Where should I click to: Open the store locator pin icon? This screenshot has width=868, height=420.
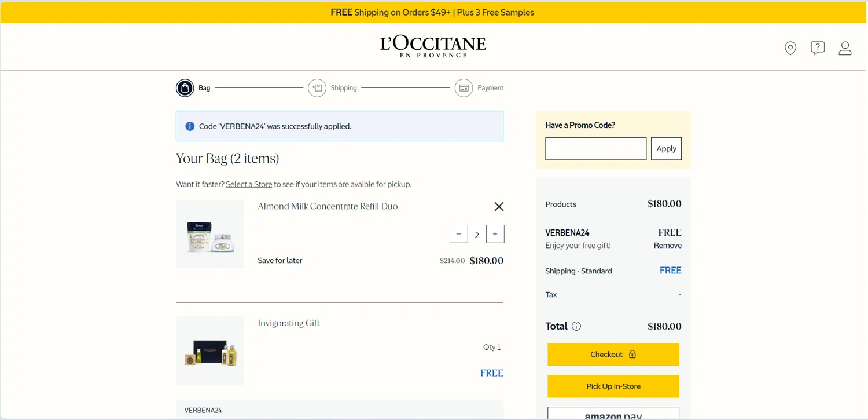point(790,48)
